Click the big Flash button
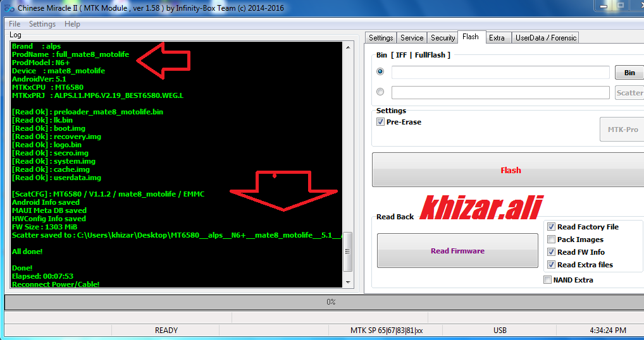Screen dimensions: 644x340 (x=509, y=170)
